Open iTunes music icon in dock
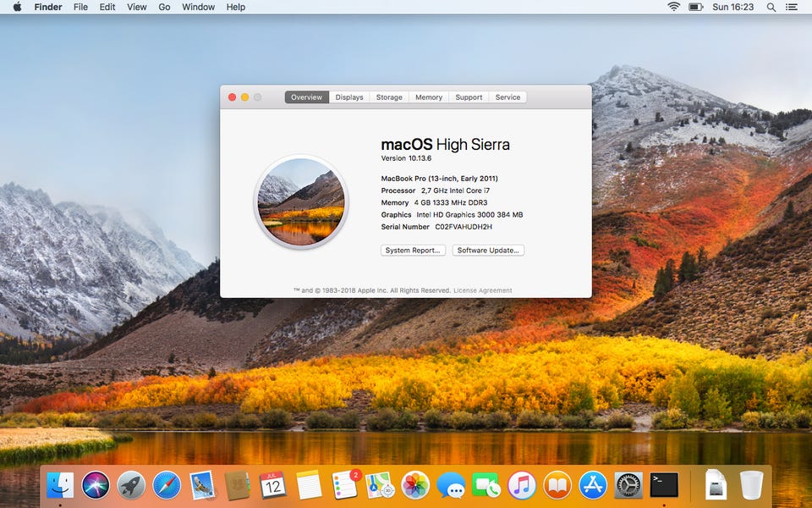The image size is (812, 508). [522, 485]
